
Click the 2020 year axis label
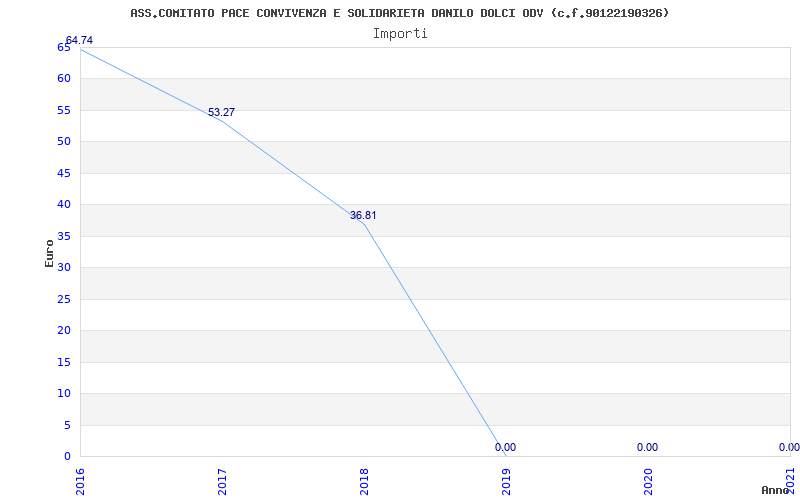(x=648, y=482)
